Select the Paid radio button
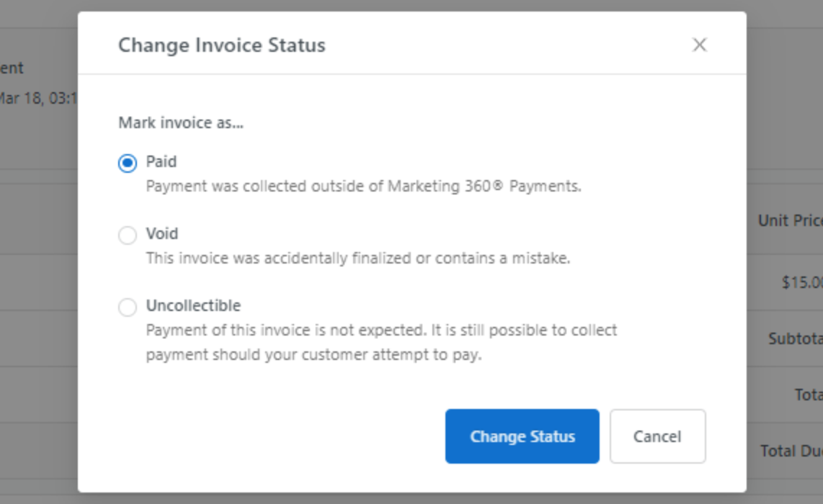The width and height of the screenshot is (823, 504). click(128, 163)
